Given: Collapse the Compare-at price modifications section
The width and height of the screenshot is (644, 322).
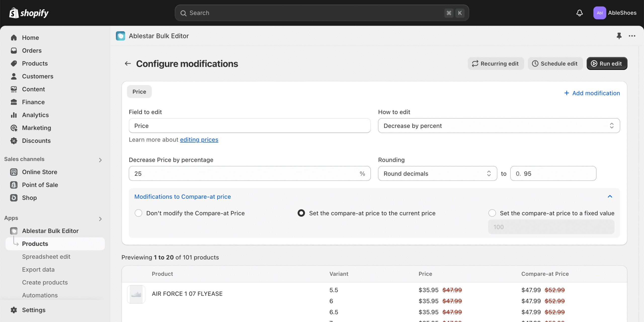Looking at the screenshot, I should pyautogui.click(x=610, y=196).
